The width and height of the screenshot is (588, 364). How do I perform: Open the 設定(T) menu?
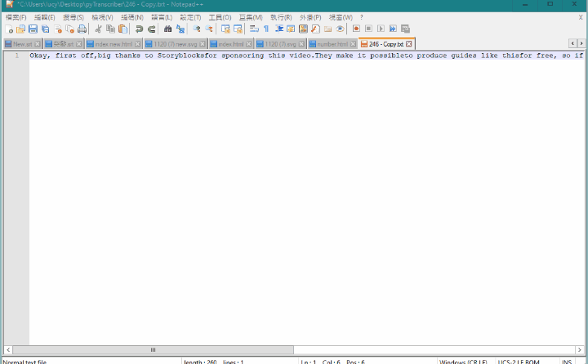[x=190, y=17]
